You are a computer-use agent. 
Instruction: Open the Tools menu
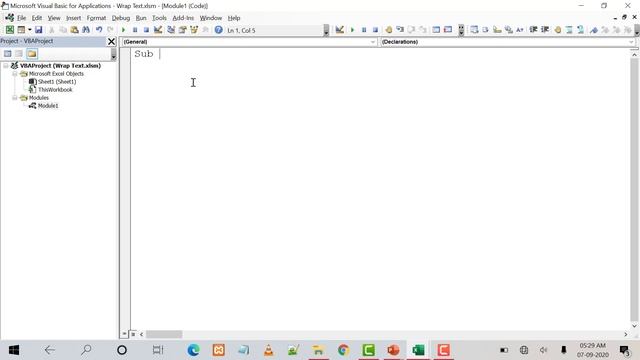click(x=159, y=18)
